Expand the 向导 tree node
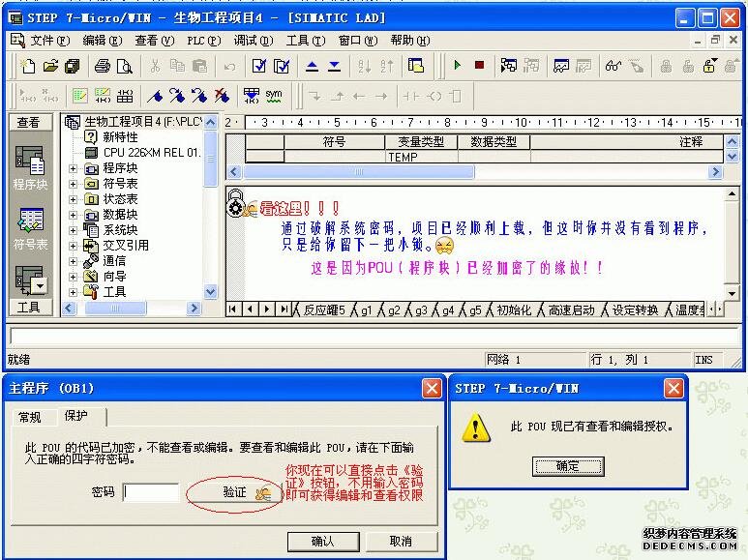 73,277
